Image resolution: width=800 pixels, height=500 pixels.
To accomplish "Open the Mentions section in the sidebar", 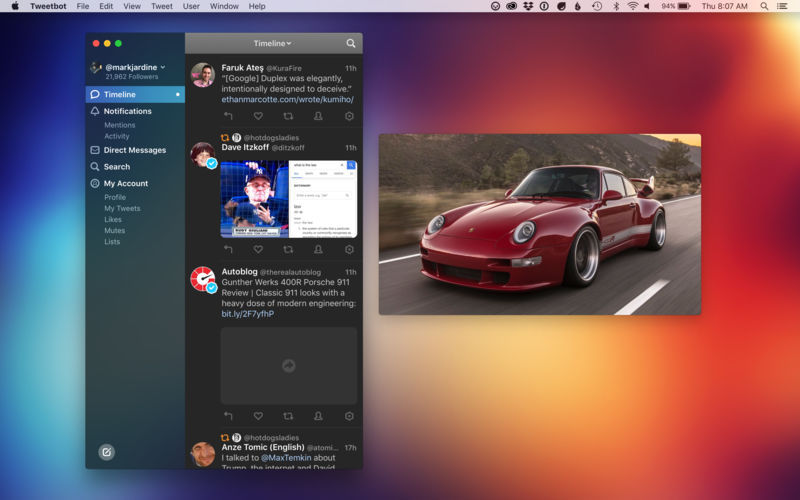I will [x=119, y=125].
